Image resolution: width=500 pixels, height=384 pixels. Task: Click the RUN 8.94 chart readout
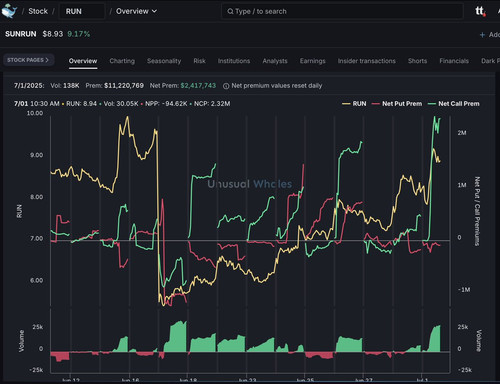pyautogui.click(x=81, y=104)
